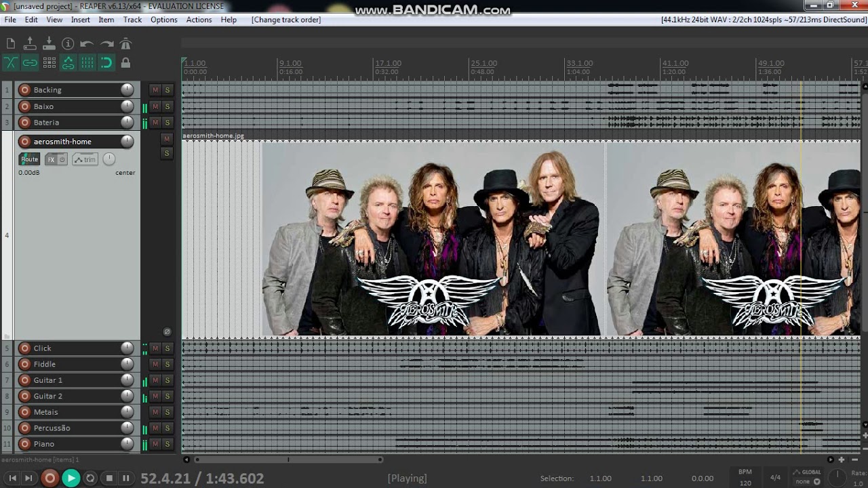Arm record on Fiddle track
The width and height of the screenshot is (868, 488).
click(24, 364)
